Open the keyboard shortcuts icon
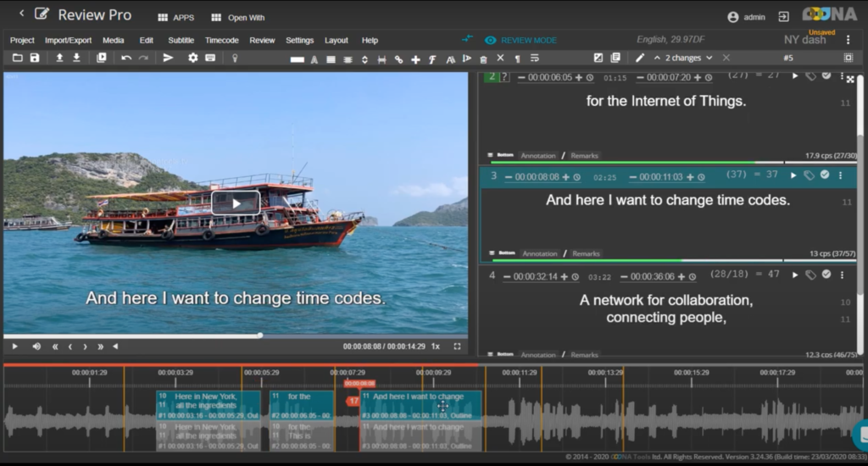 [210, 58]
